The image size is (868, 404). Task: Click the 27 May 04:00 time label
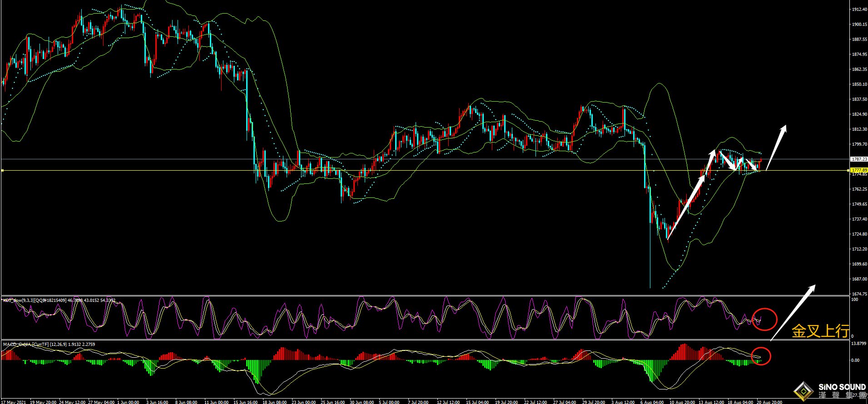pyautogui.click(x=101, y=402)
